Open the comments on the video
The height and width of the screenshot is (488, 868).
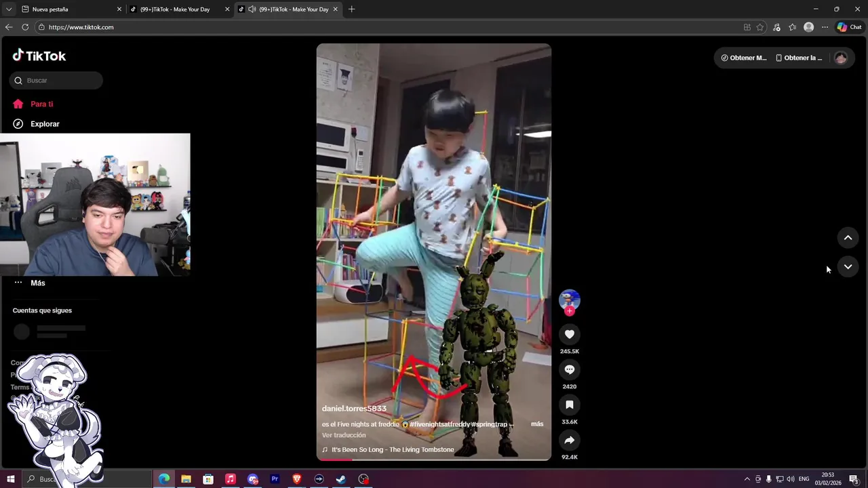[x=570, y=369]
